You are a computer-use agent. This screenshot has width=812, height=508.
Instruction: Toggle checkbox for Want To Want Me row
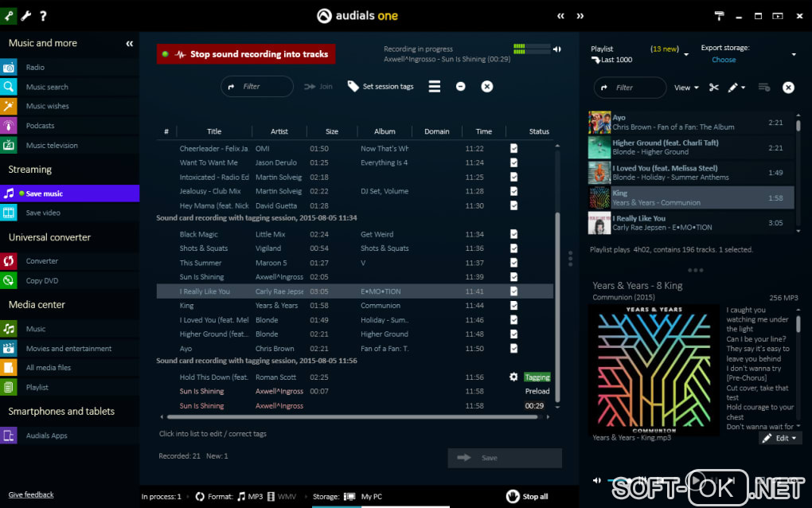pos(513,162)
